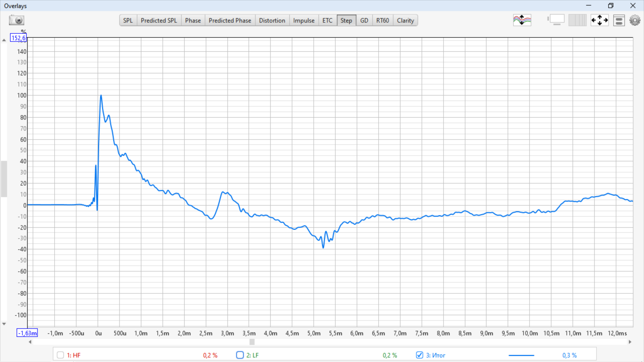Click the graph limits arrows icon
The image size is (644, 362).
tap(599, 20)
